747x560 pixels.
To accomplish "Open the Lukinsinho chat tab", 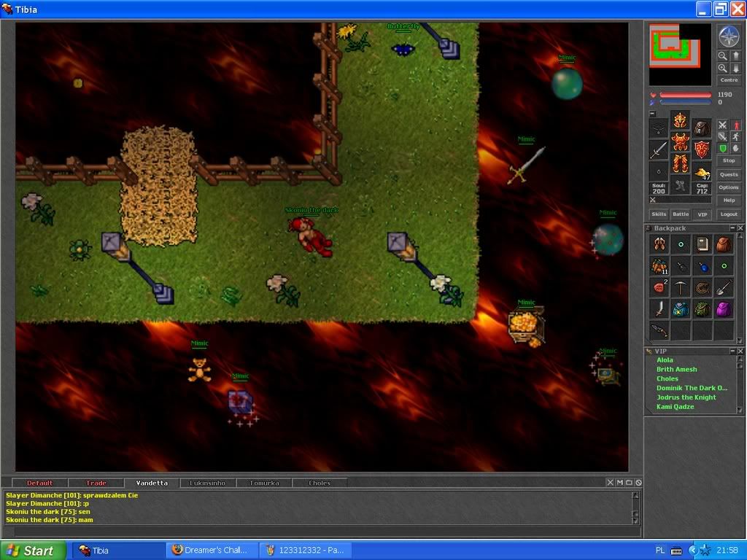I will coord(208,483).
